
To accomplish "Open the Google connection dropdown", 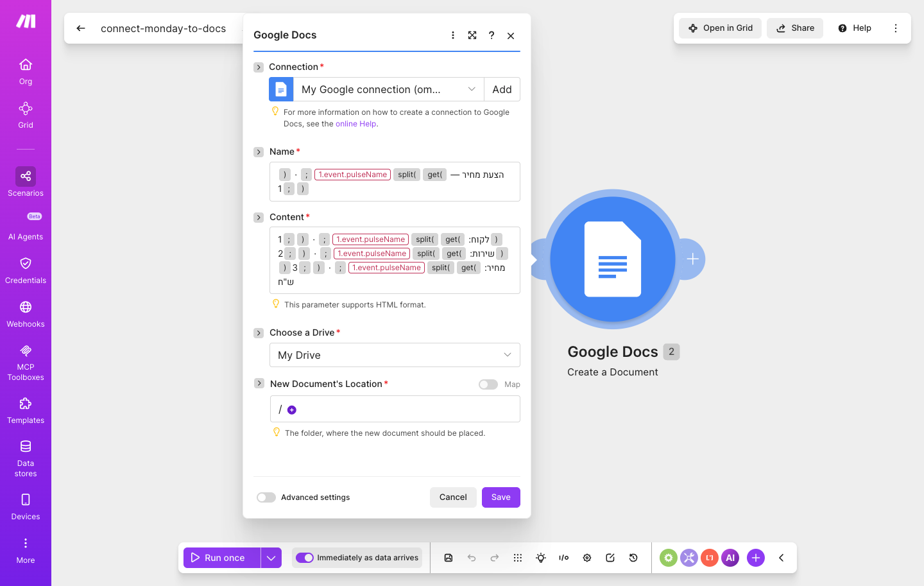I will coord(388,89).
